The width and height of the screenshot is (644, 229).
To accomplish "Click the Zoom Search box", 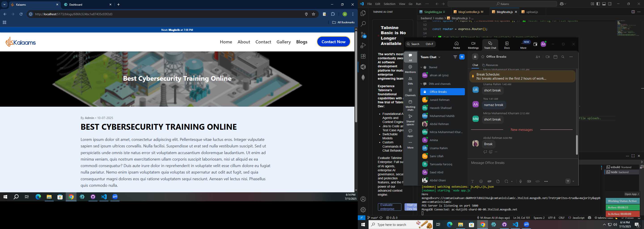I will coord(420,44).
